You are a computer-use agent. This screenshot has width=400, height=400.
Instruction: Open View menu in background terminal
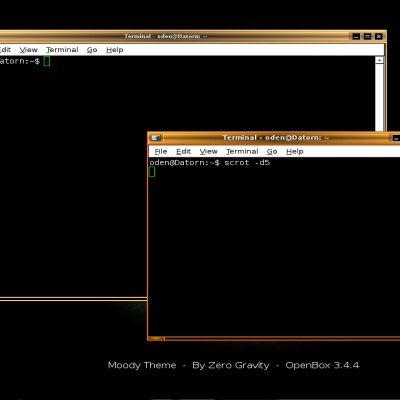[29, 50]
